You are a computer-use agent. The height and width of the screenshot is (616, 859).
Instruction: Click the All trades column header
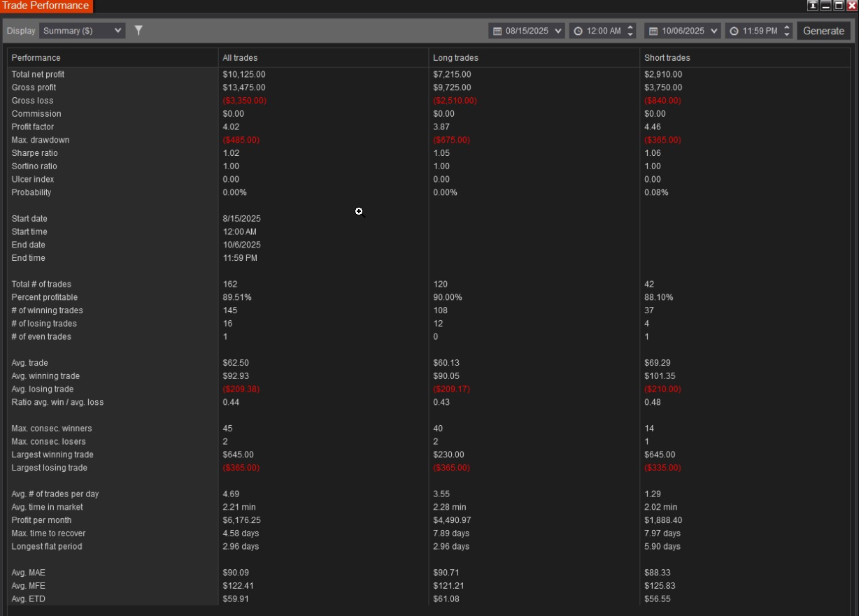[240, 58]
